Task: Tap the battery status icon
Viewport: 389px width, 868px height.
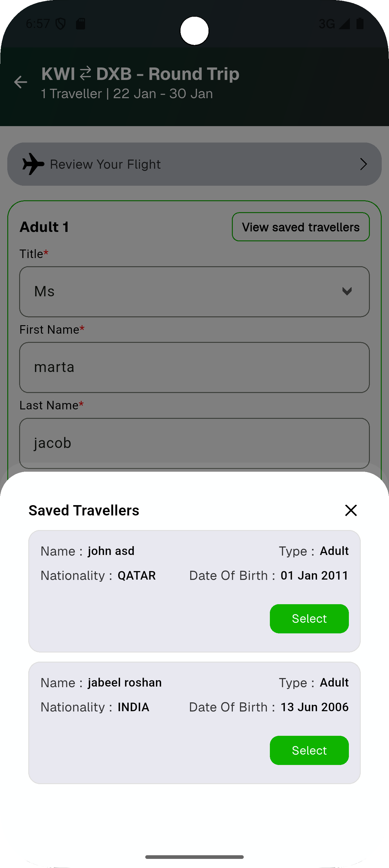Action: click(x=360, y=24)
